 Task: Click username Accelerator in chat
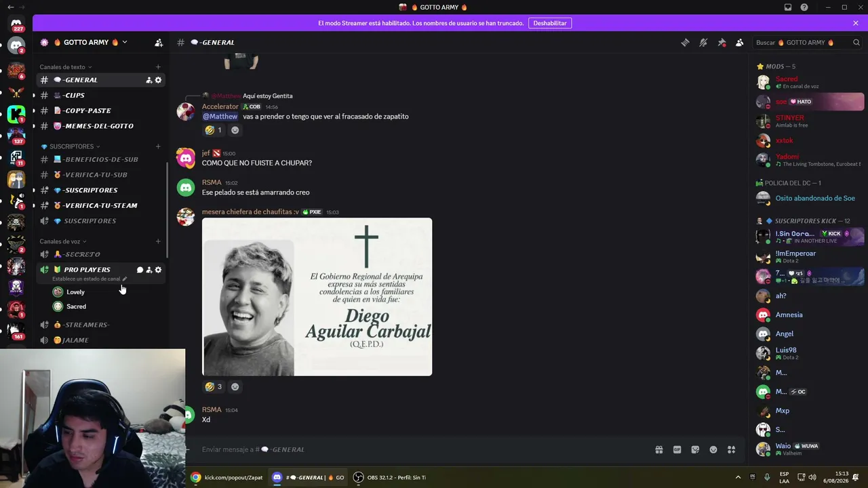220,106
